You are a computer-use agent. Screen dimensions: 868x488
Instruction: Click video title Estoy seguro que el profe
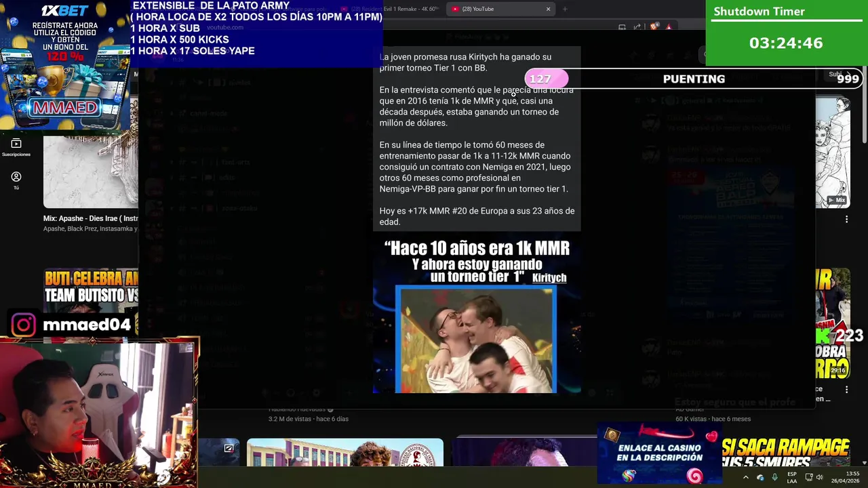735,402
